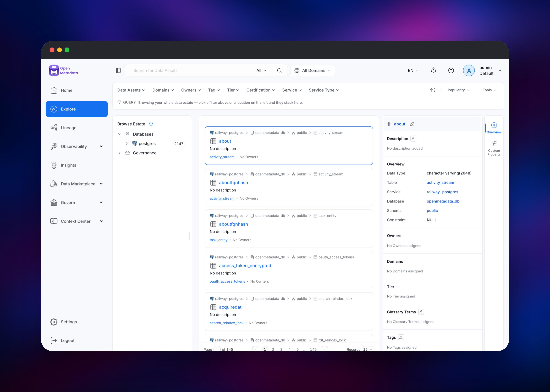Toggle the sidebar collapse icon
550x392 pixels.
118,70
